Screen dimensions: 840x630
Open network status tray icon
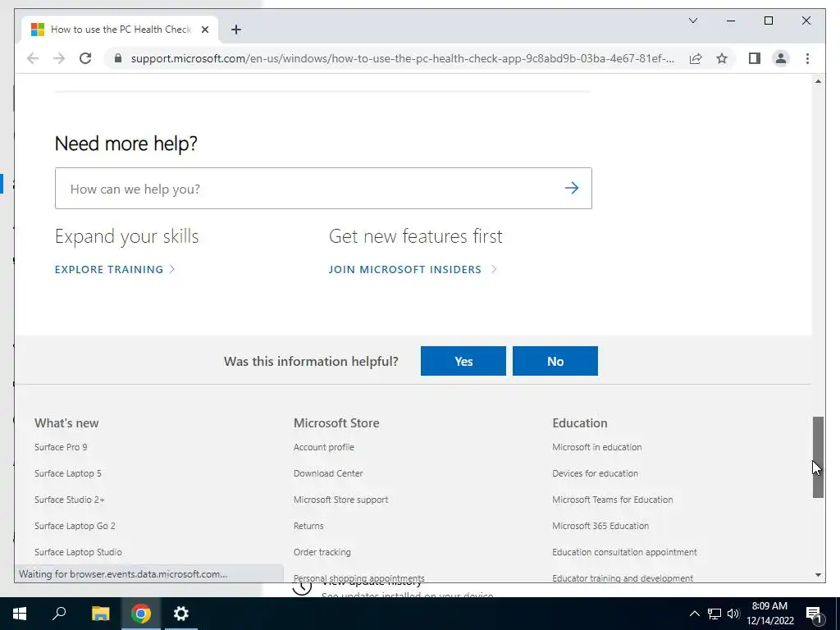pyautogui.click(x=714, y=614)
